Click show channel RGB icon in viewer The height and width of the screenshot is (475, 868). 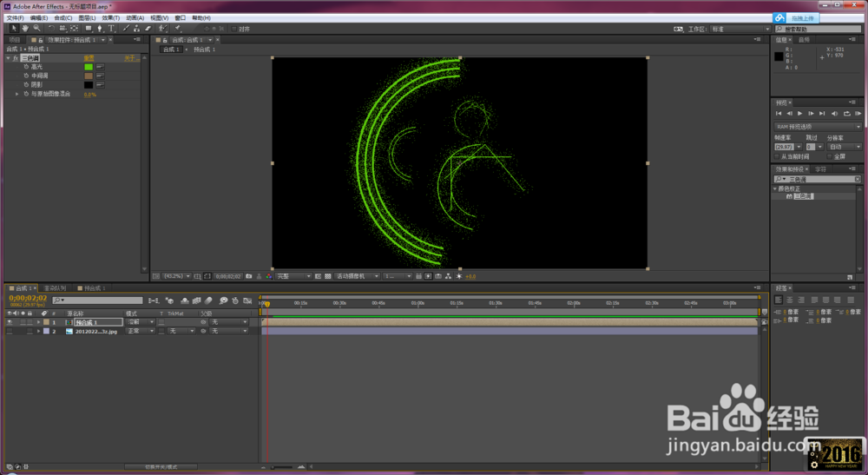pyautogui.click(x=269, y=276)
